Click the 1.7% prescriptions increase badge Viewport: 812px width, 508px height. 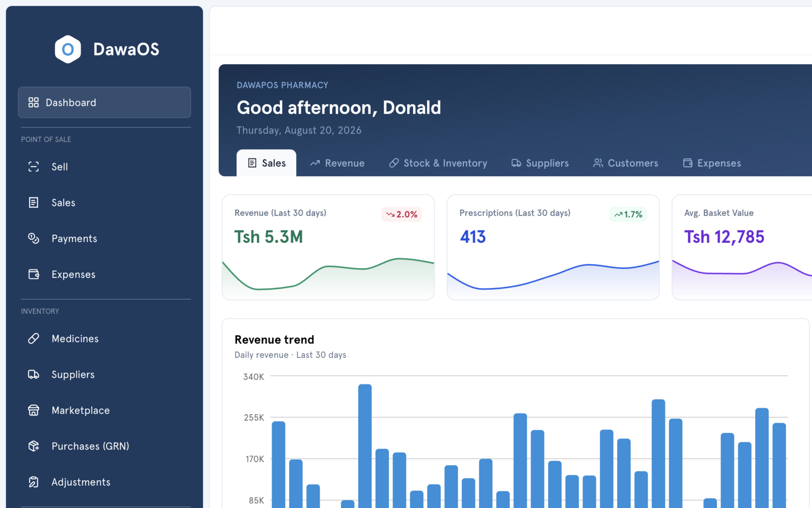[x=628, y=214]
